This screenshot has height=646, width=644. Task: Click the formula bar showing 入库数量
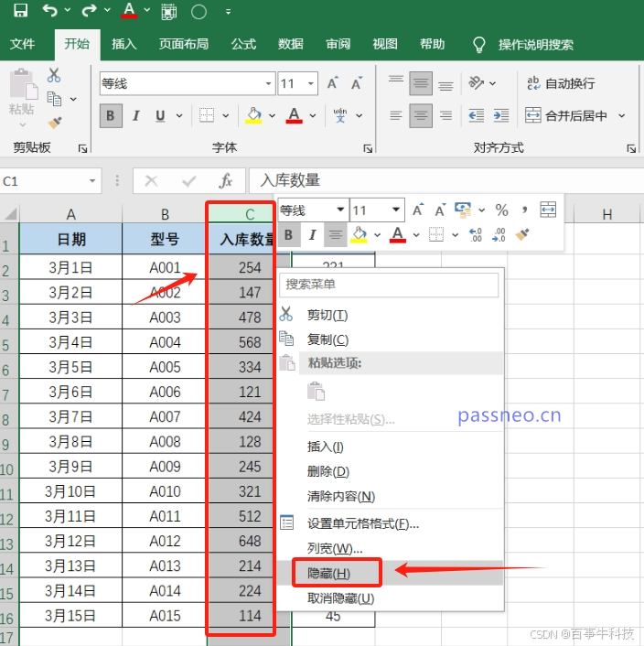pos(446,180)
